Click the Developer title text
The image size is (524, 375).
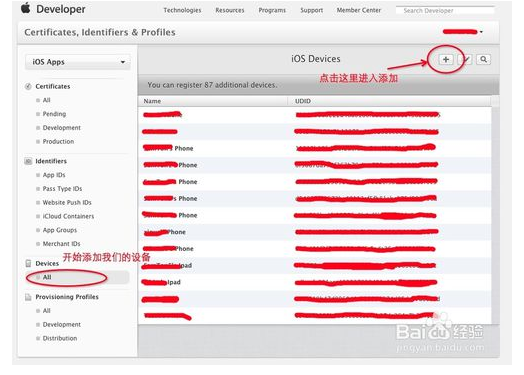click(x=61, y=9)
